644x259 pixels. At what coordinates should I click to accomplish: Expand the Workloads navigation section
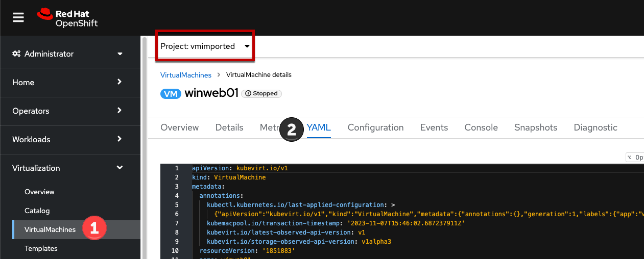pos(70,139)
